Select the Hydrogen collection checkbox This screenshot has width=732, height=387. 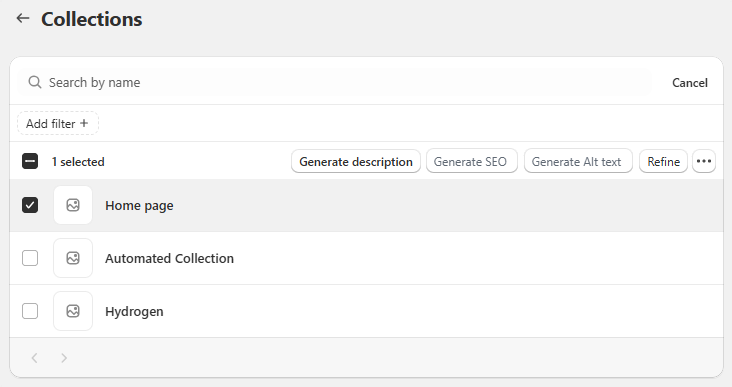30,311
